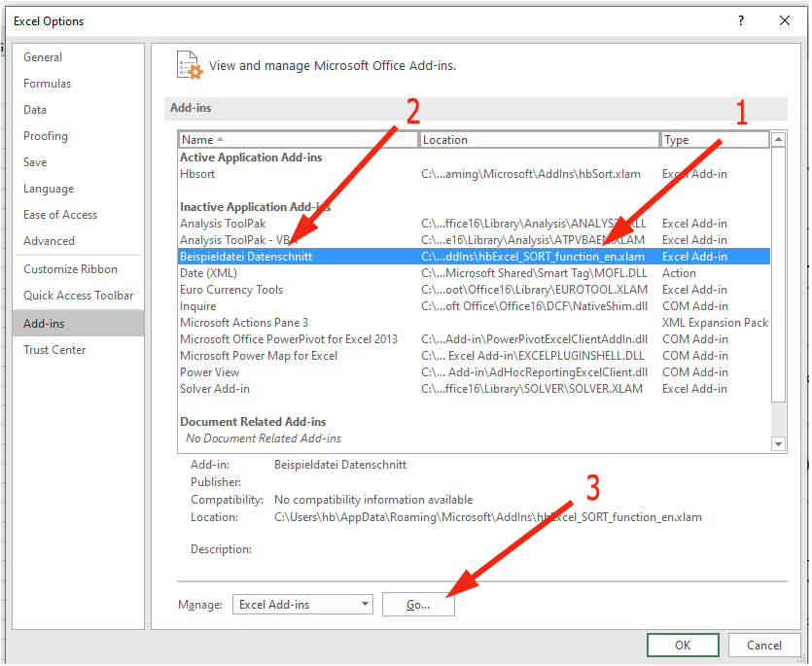812x666 pixels.
Task: Close the Excel Options dialog
Action: pos(785,20)
